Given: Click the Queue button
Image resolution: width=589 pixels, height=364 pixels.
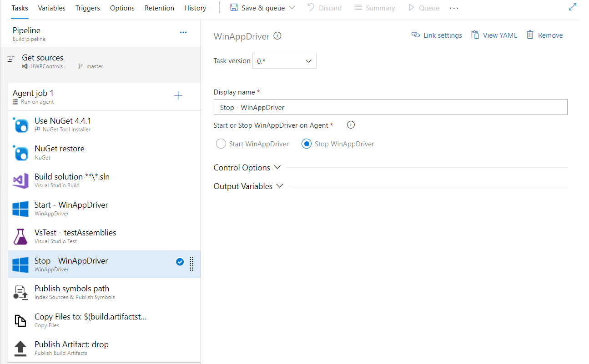Looking at the screenshot, I should pos(423,8).
